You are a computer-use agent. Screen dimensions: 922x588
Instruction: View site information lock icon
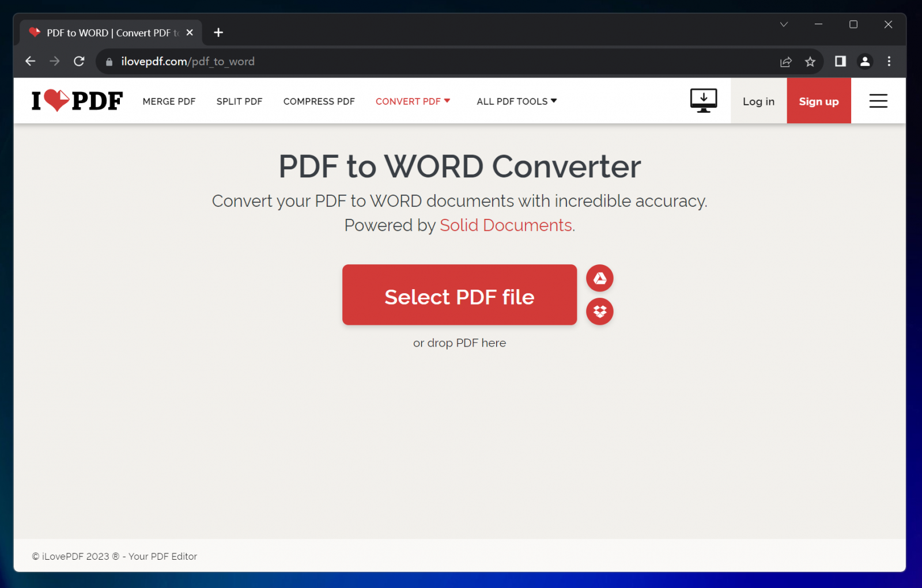tap(109, 62)
